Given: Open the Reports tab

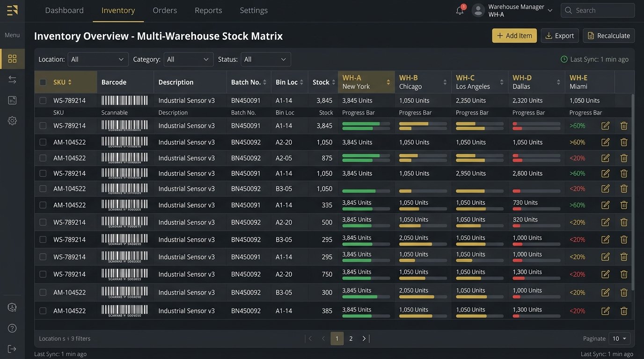Looking at the screenshot, I should (x=208, y=10).
